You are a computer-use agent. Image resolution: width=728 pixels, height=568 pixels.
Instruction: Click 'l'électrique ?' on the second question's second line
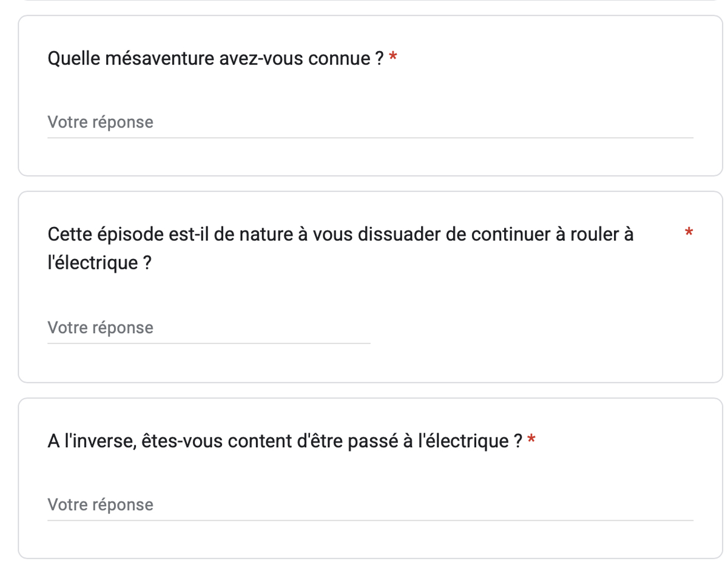pos(99,263)
